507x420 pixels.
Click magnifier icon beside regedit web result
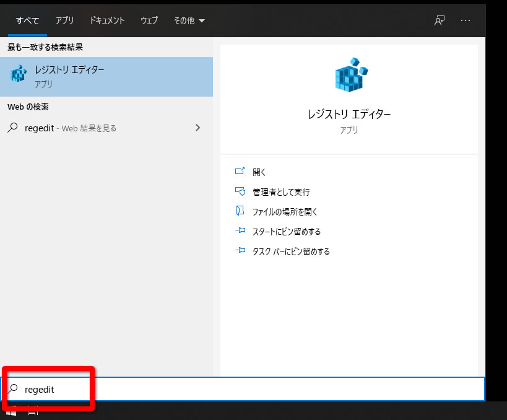(12, 128)
